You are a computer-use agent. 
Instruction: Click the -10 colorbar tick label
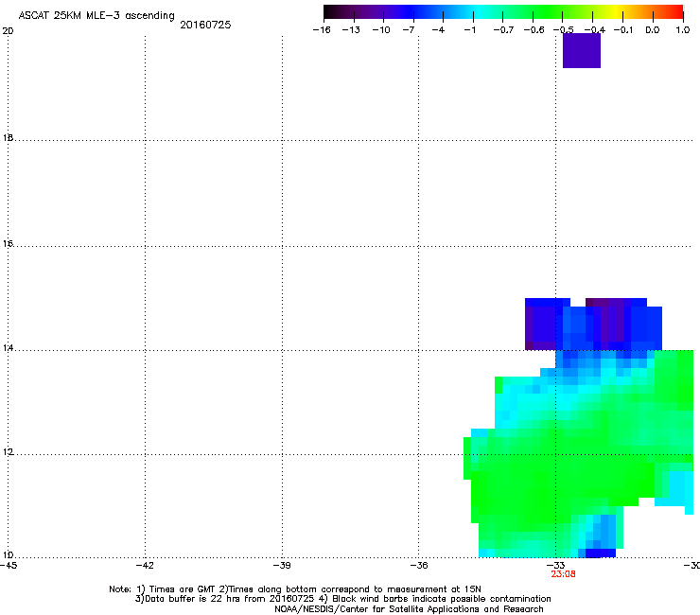pyautogui.click(x=381, y=30)
